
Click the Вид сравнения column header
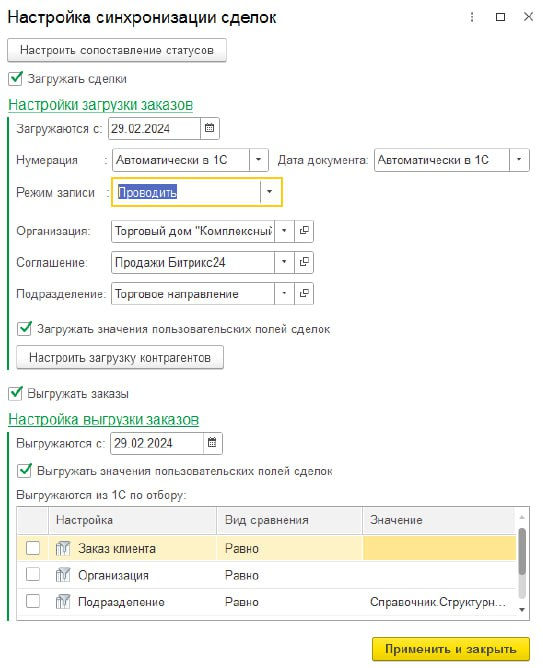(290, 520)
